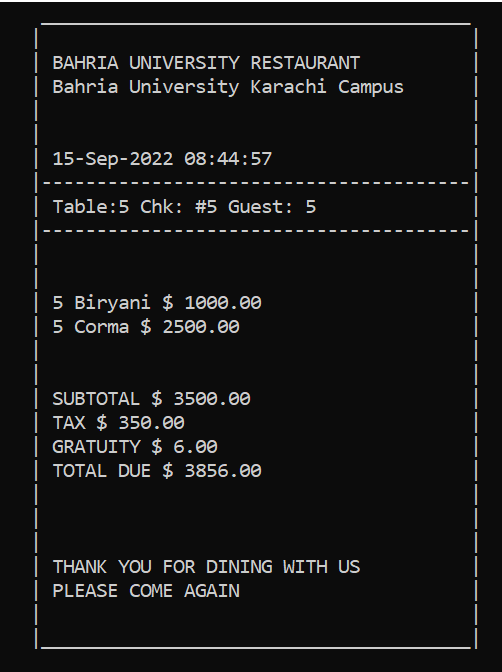The image size is (502, 672).
Task: Click the 5 Corma item line
Action: point(146,327)
